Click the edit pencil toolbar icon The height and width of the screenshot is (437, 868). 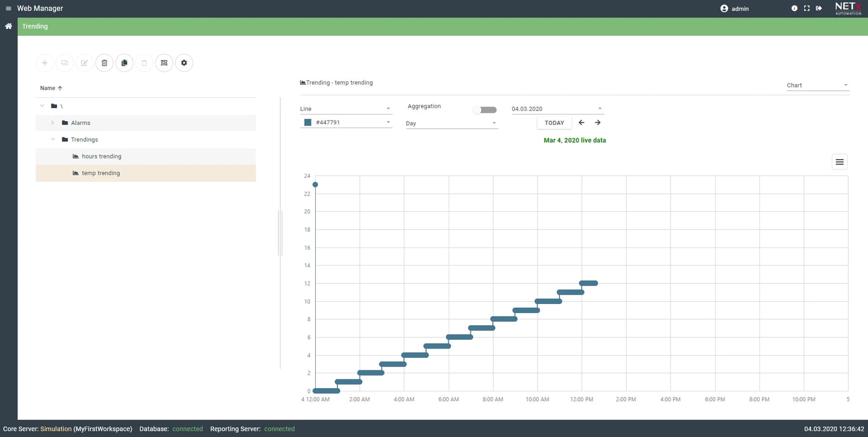click(x=84, y=63)
